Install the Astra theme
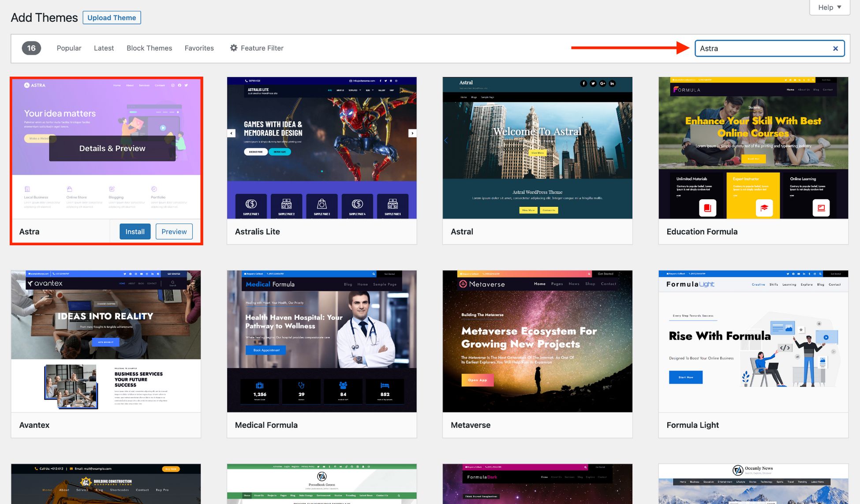860x504 pixels. click(135, 231)
